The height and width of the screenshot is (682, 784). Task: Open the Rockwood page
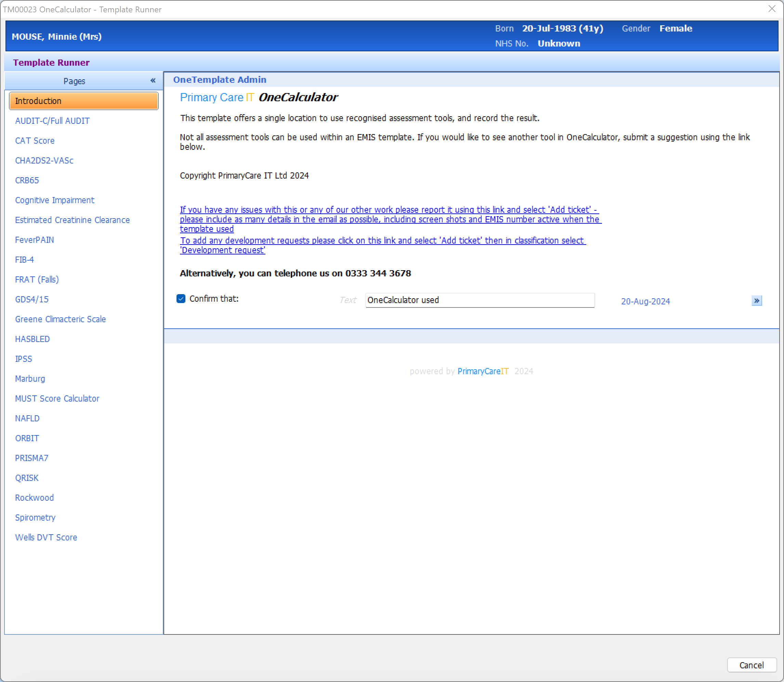click(34, 498)
